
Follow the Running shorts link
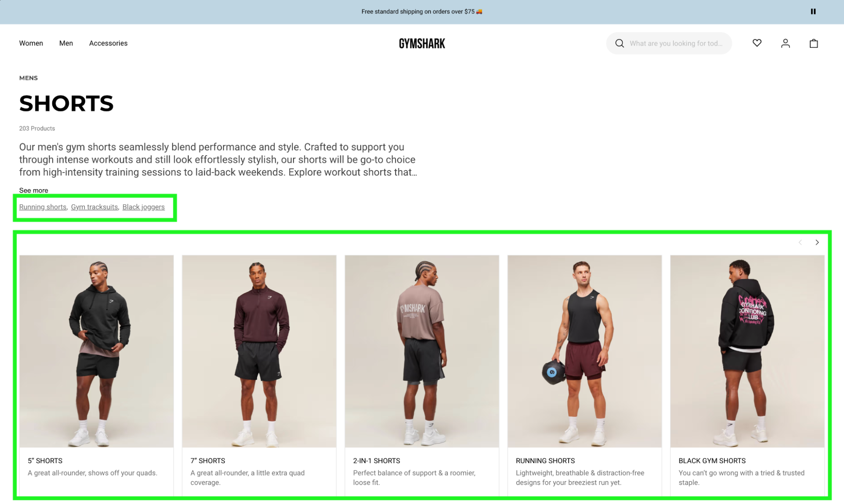[43, 207]
